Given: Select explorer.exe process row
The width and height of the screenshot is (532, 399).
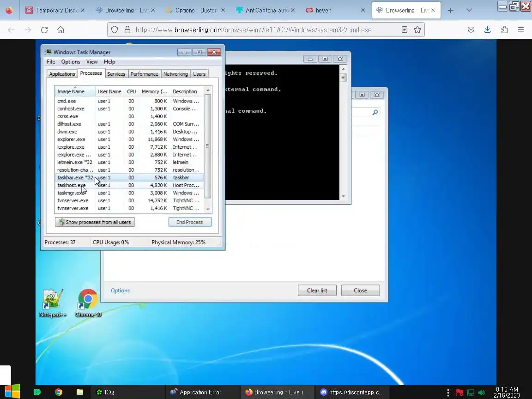Looking at the screenshot, I should pos(129,139).
